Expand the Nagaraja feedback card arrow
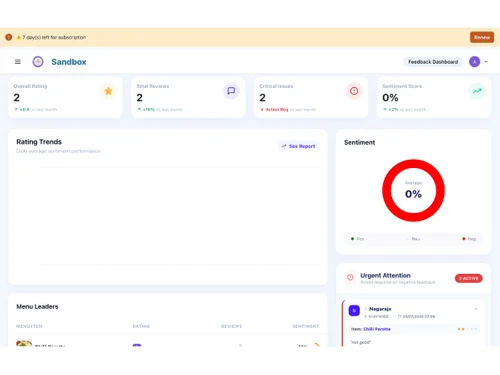The image size is (500, 375). click(x=476, y=309)
